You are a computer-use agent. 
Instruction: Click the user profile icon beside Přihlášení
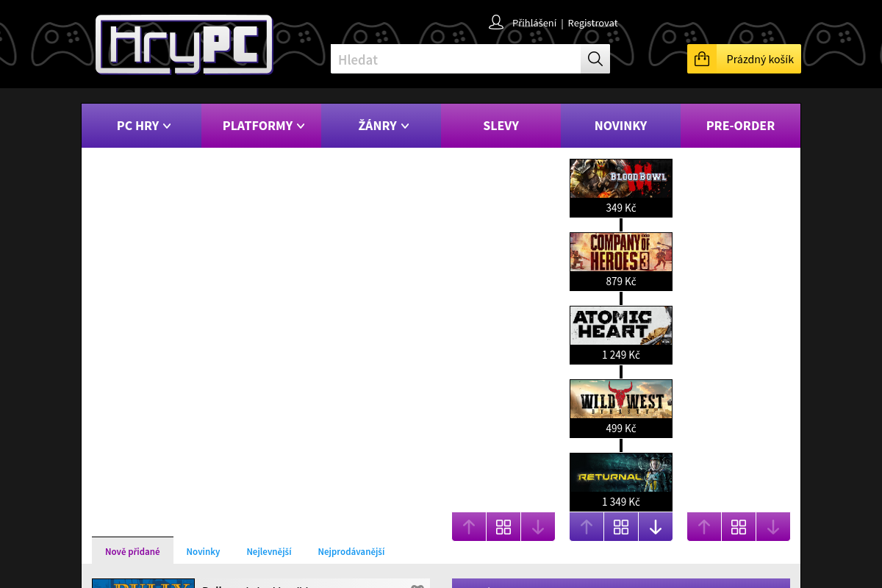tap(496, 23)
